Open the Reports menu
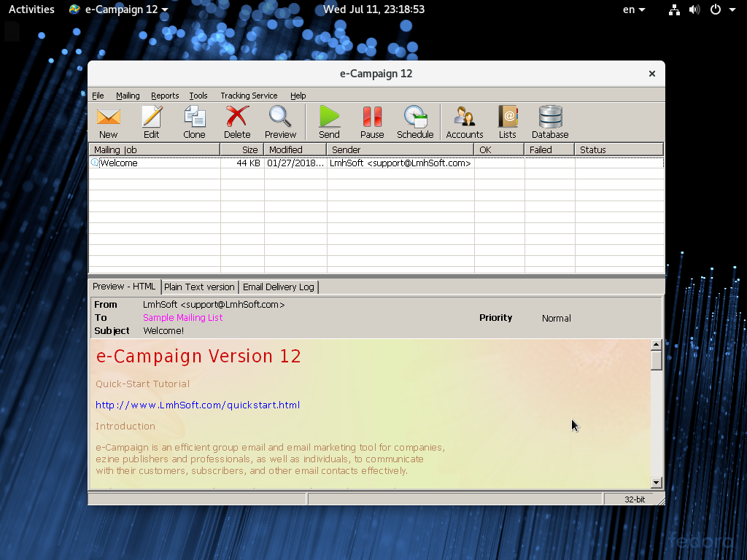 tap(165, 96)
